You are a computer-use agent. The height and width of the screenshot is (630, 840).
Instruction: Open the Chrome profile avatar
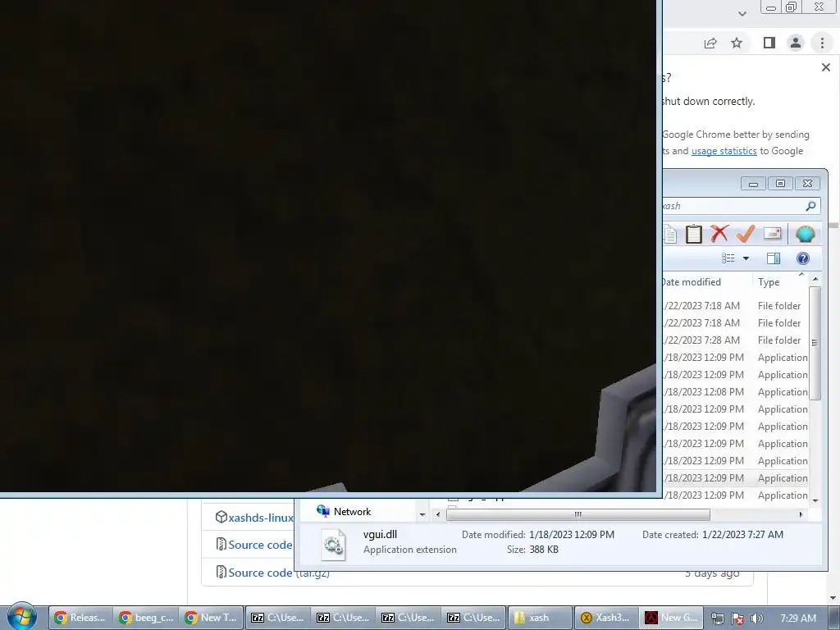point(796,43)
